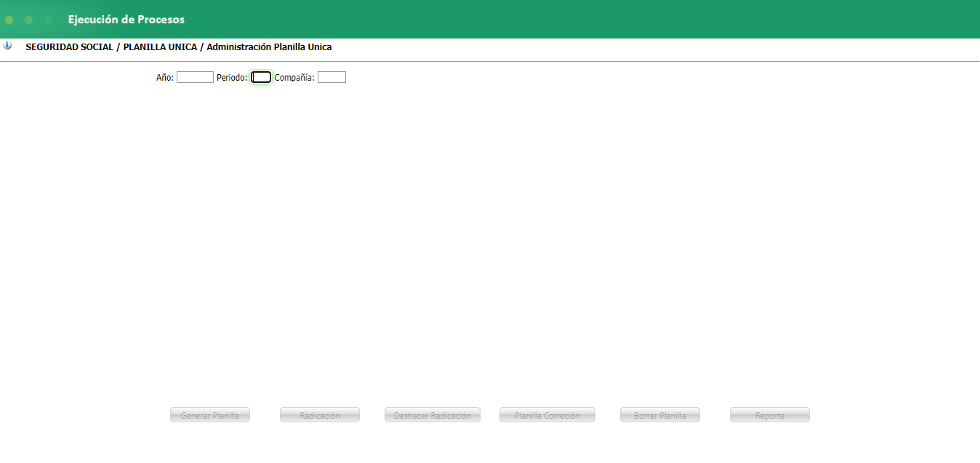Click the middle dot in the header bar
The height and width of the screenshot is (463, 980).
[28, 20]
